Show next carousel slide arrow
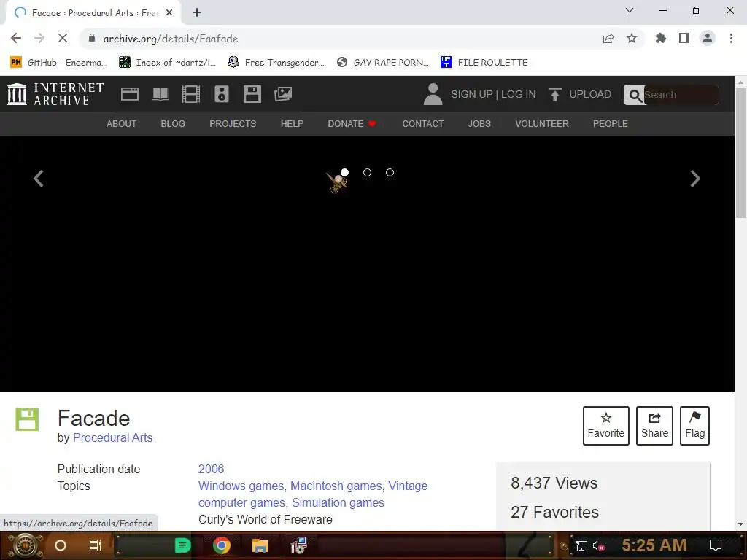 [x=695, y=179]
